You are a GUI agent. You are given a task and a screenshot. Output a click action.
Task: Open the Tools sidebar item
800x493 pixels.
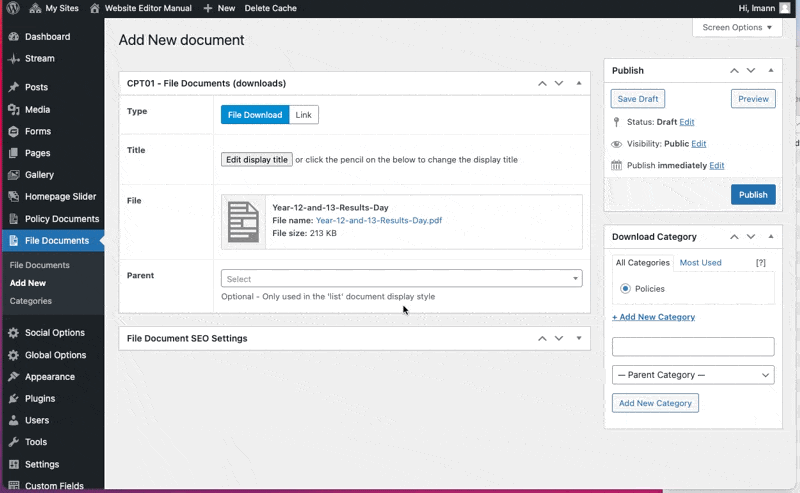(36, 442)
